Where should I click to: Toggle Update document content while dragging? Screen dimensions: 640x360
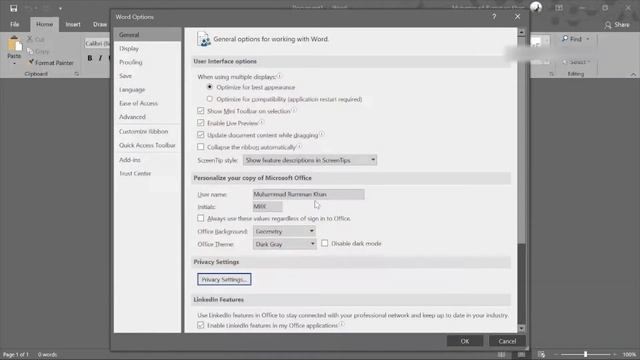coord(200,135)
